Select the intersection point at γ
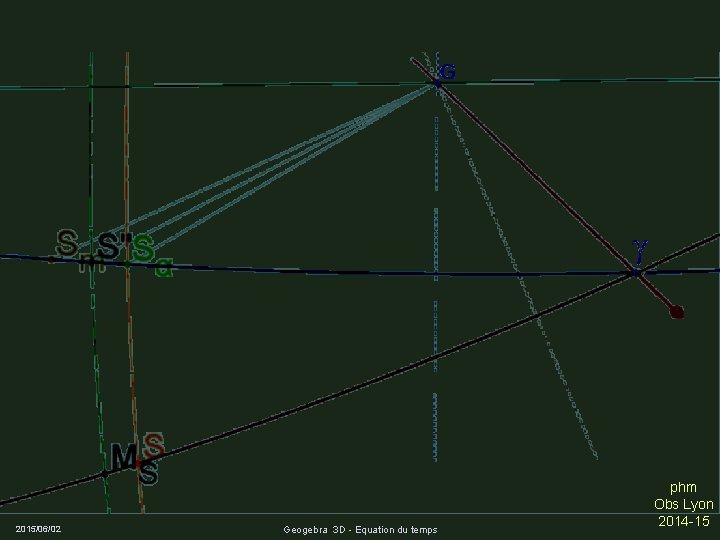 click(636, 273)
